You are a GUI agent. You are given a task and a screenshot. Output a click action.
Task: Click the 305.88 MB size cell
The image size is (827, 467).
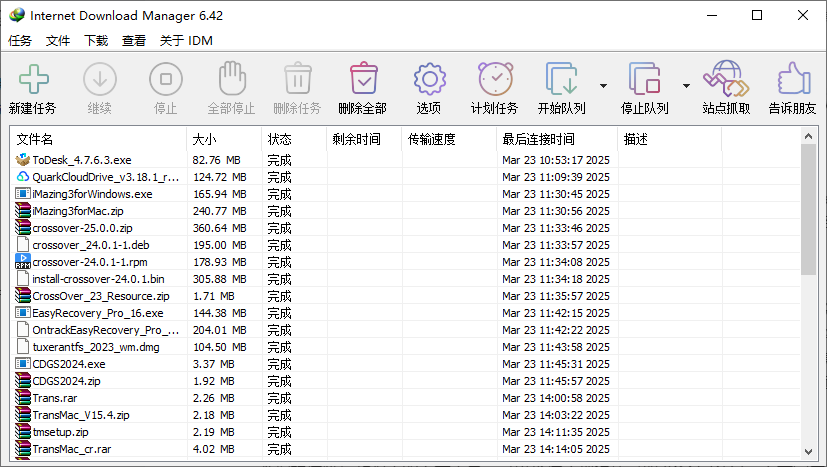pos(220,279)
